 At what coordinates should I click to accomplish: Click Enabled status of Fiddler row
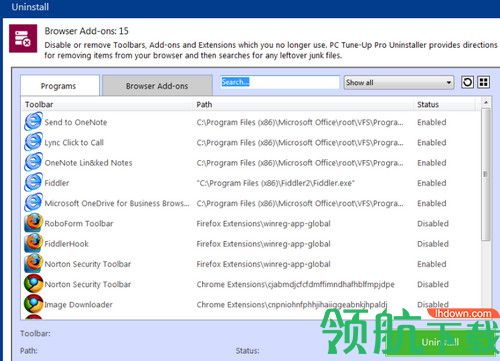click(x=432, y=183)
